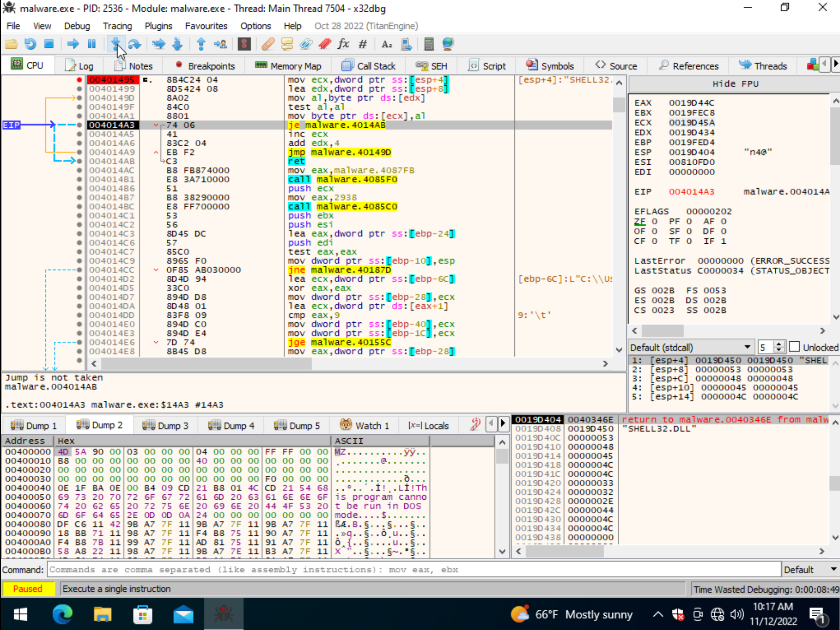Toggle the breakpoint at address 00401495
840x630 pixels.
coord(79,79)
